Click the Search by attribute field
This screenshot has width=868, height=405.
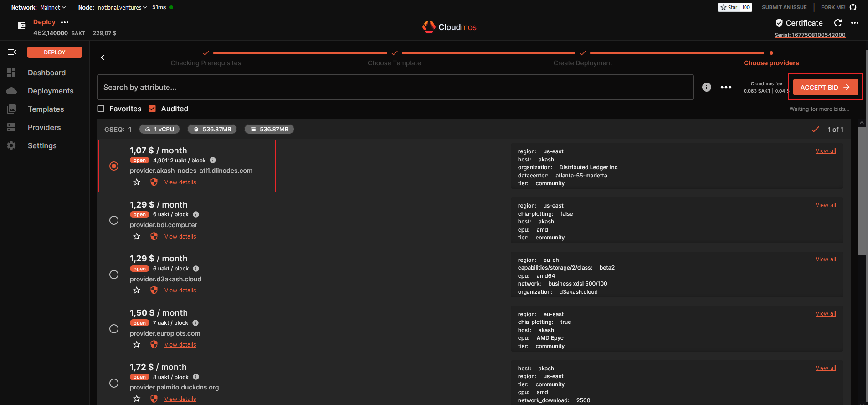tap(395, 87)
